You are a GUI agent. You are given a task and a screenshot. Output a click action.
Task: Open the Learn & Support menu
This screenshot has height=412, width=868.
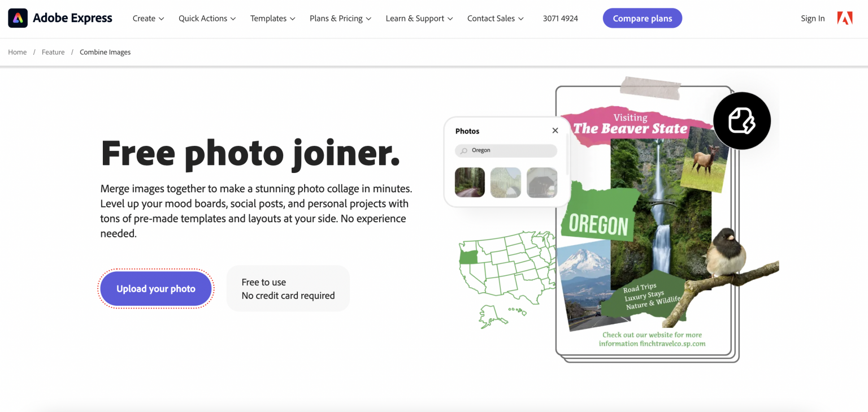[419, 19]
